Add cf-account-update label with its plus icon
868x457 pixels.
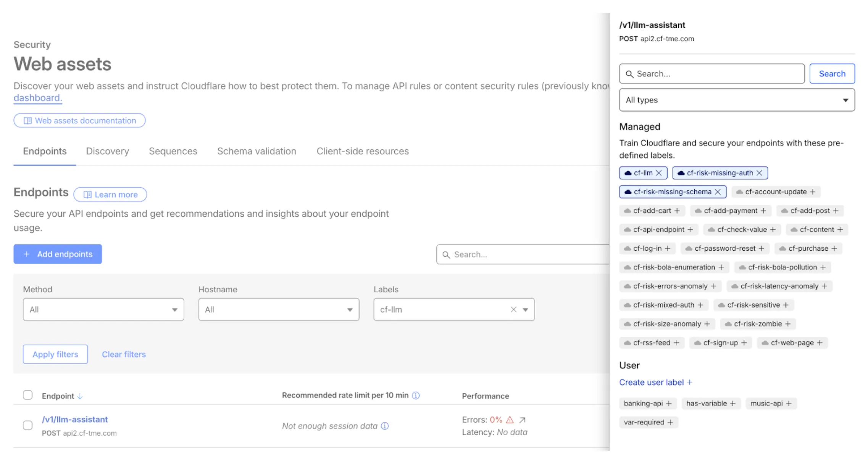(x=813, y=191)
